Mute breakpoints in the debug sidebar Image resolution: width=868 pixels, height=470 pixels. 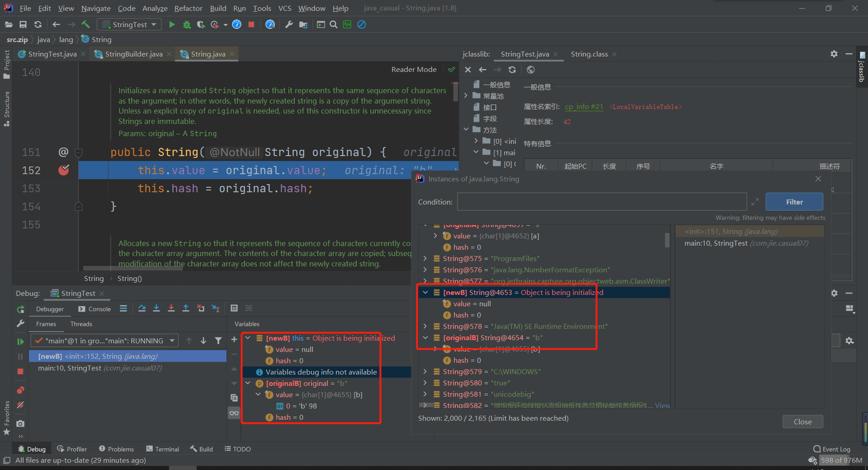tap(20, 405)
